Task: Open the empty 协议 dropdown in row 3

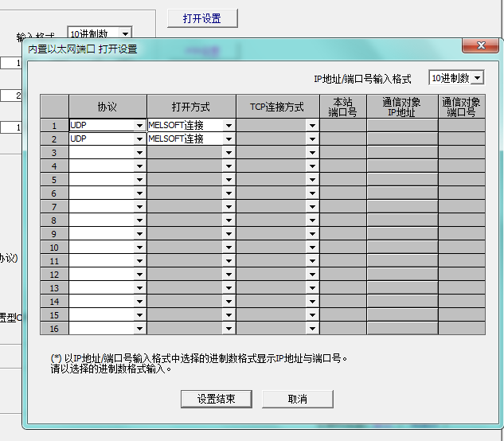Action: [x=139, y=153]
